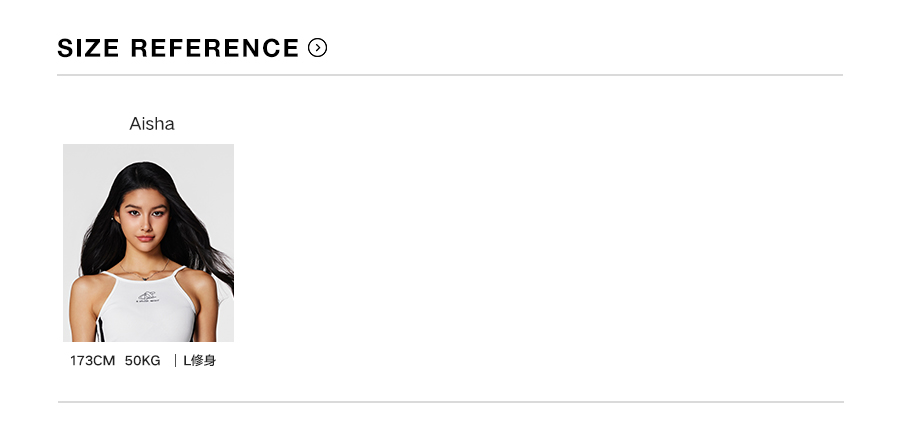Viewport: 900px width, 427px height.
Task: Click the L修身 size fit label
Action: [199, 360]
